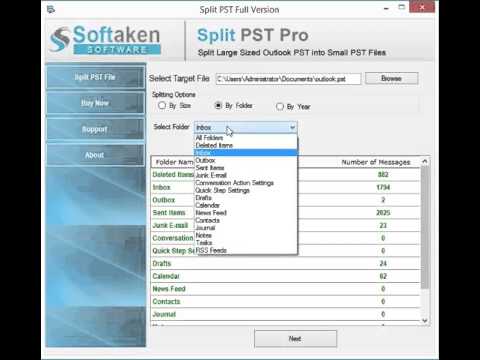Choose Journal in dropdown list
The image size is (480, 360).
(246, 228)
